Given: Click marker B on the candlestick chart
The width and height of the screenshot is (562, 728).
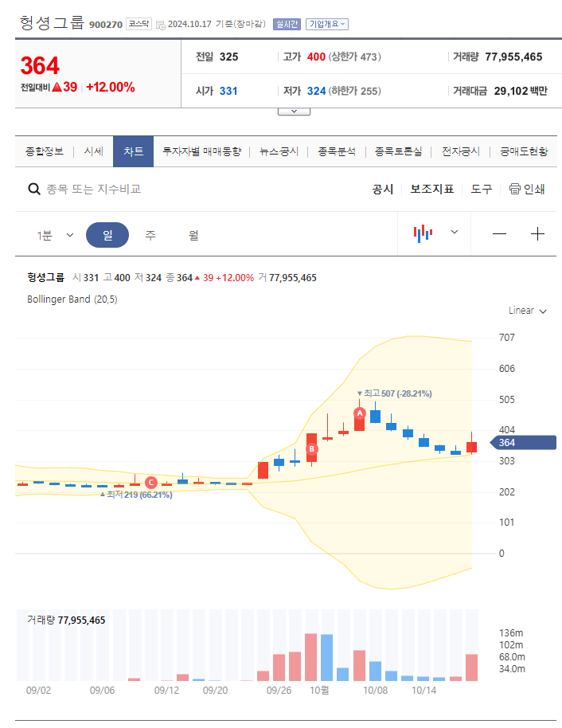Looking at the screenshot, I should (x=311, y=450).
